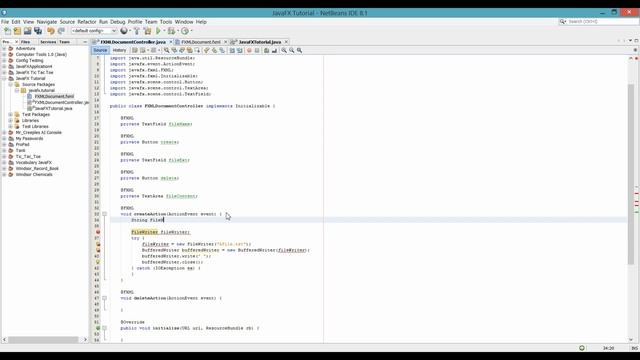Click the override marker beside initialize method
The width and height of the screenshot is (640, 360).
pos(98,328)
